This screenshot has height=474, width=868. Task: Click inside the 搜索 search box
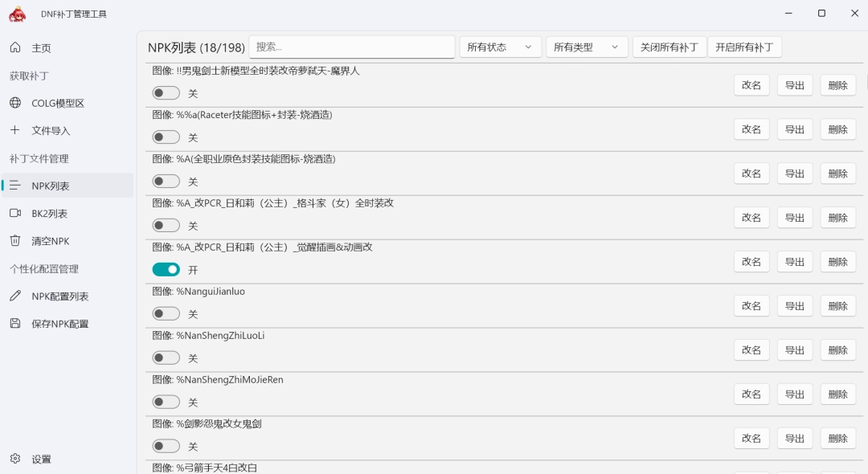pos(351,47)
